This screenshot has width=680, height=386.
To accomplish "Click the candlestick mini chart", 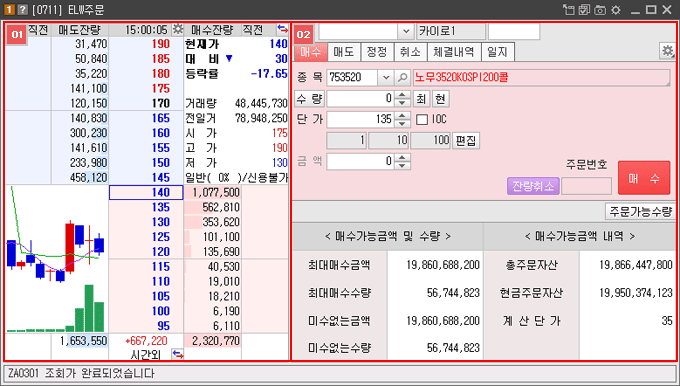I will (x=56, y=258).
